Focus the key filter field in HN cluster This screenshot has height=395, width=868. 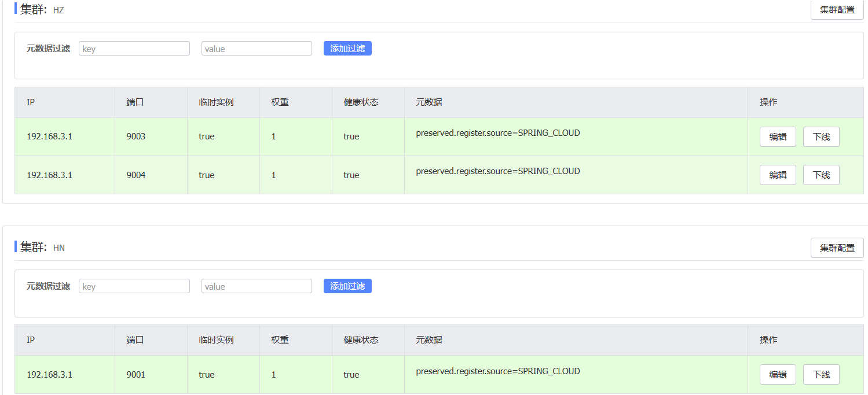(x=134, y=286)
